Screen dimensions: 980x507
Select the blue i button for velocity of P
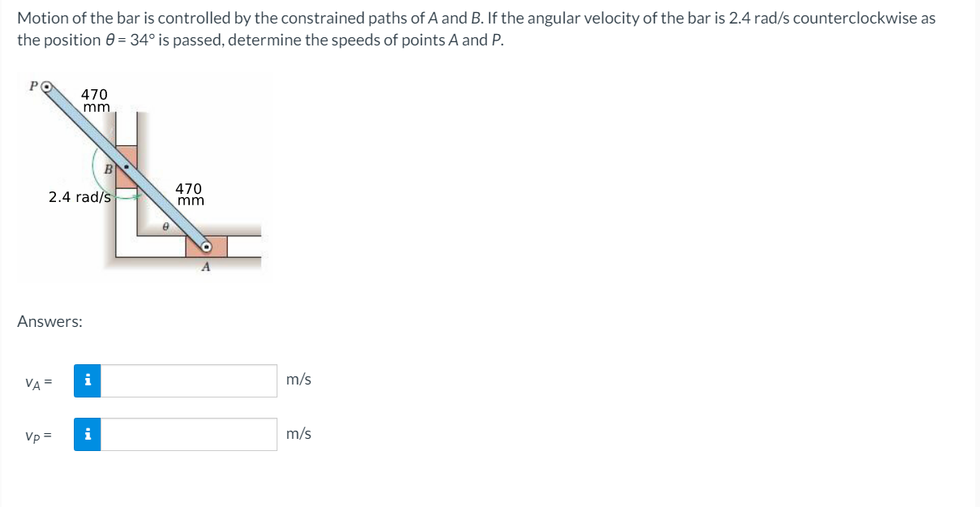click(x=88, y=434)
